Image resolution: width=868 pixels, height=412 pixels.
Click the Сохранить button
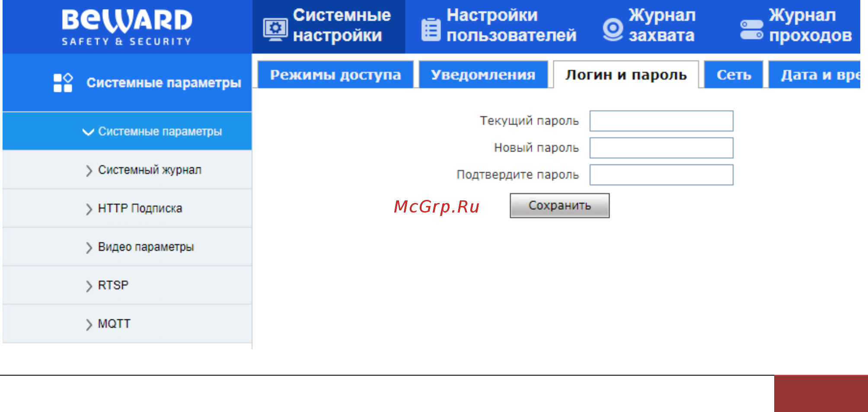(x=560, y=206)
